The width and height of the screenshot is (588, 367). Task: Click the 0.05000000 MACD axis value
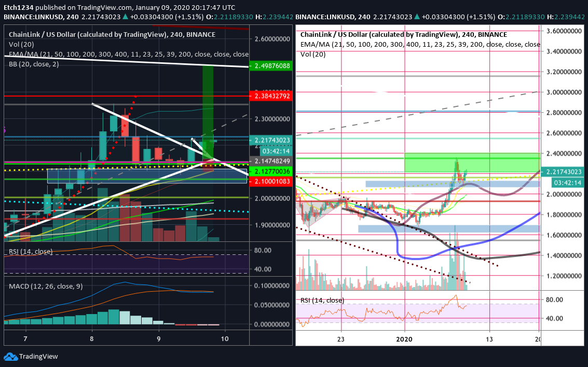(272, 305)
